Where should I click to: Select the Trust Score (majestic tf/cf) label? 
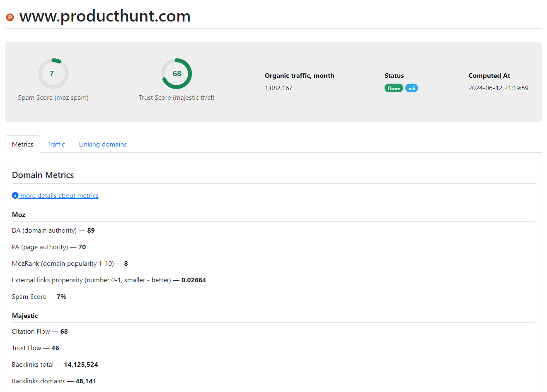coord(177,98)
